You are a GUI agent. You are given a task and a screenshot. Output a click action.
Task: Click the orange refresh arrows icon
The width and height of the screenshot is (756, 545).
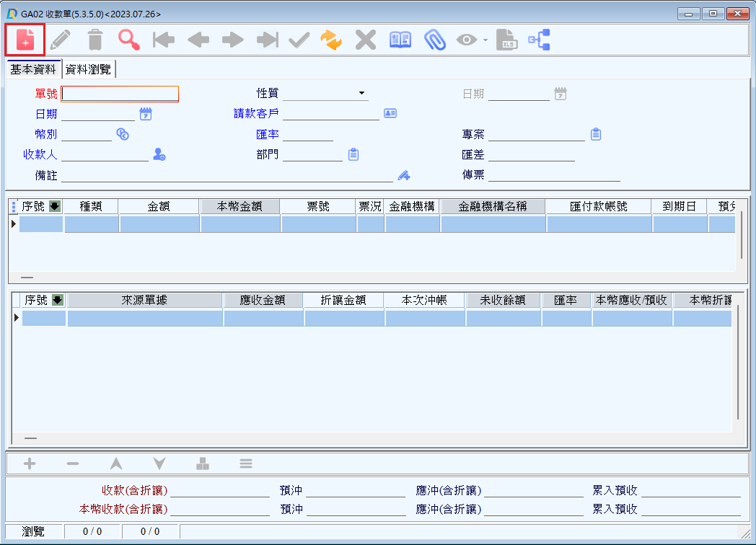331,40
